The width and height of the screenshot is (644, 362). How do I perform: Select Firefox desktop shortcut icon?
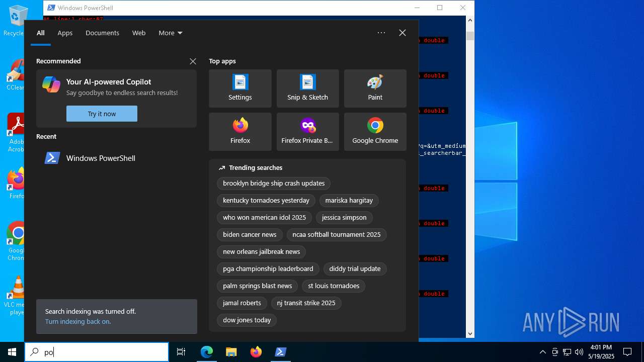(15, 183)
